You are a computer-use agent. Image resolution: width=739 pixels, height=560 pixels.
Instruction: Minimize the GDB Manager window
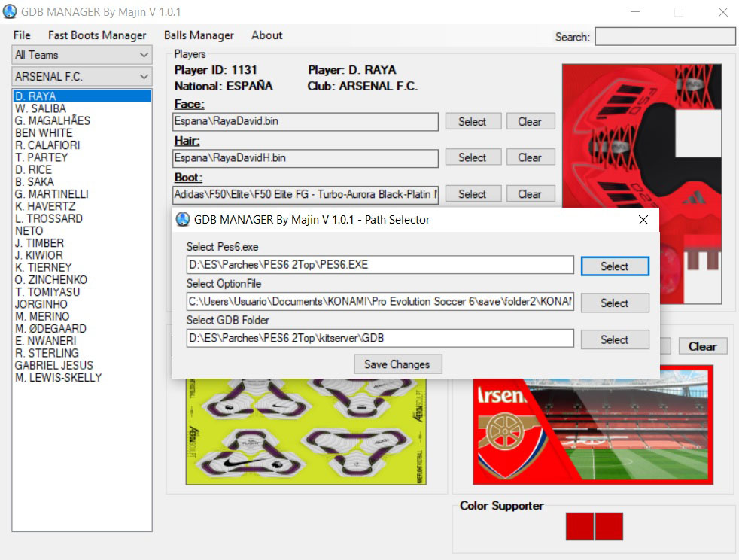[635, 12]
